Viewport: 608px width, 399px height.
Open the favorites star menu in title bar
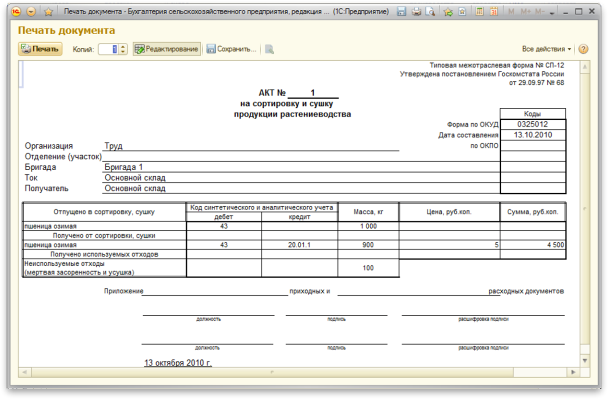[x=48, y=12]
